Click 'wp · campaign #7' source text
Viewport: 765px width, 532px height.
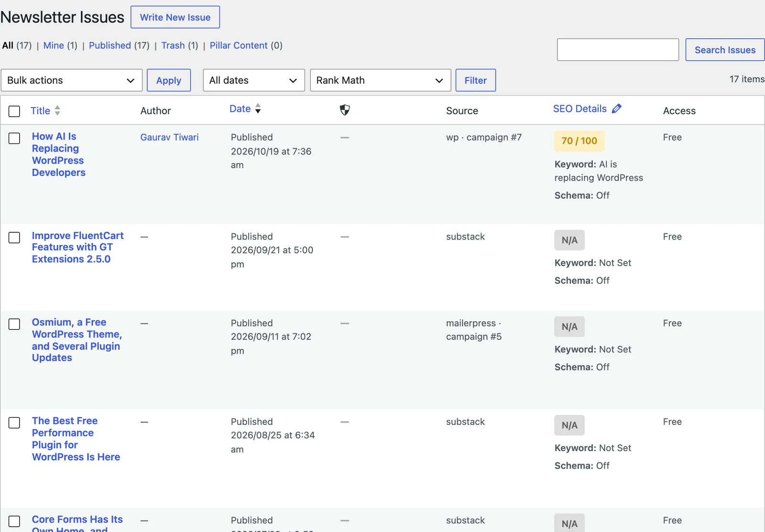484,137
